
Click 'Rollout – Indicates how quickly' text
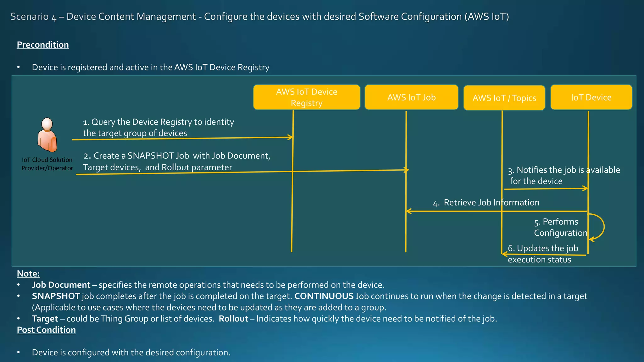click(358, 319)
